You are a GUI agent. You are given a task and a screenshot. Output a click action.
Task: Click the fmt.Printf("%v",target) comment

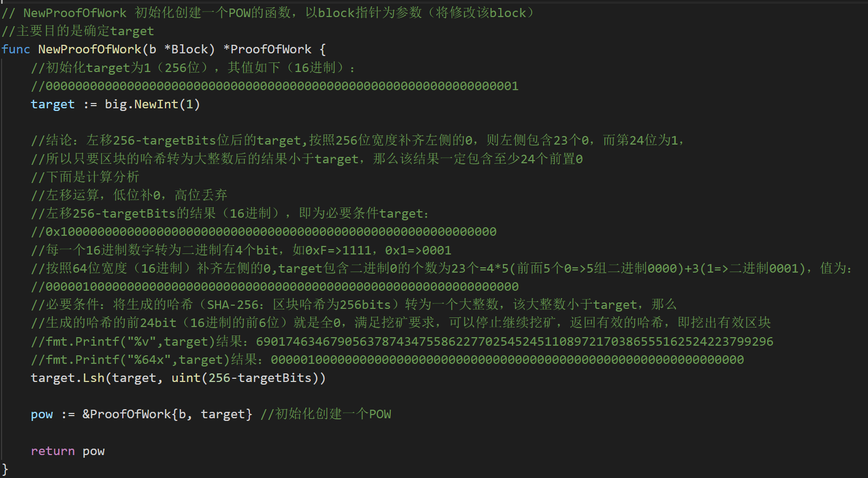[402, 341]
